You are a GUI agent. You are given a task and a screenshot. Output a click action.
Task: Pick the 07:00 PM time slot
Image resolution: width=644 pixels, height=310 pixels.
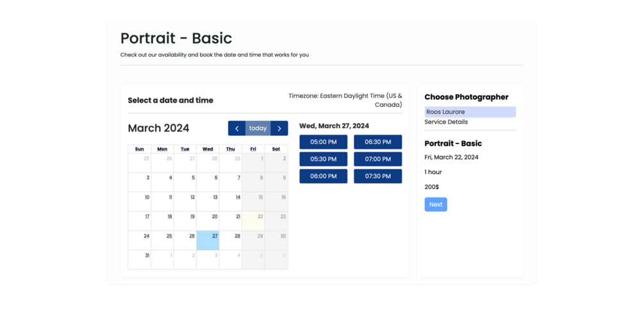coord(377,159)
